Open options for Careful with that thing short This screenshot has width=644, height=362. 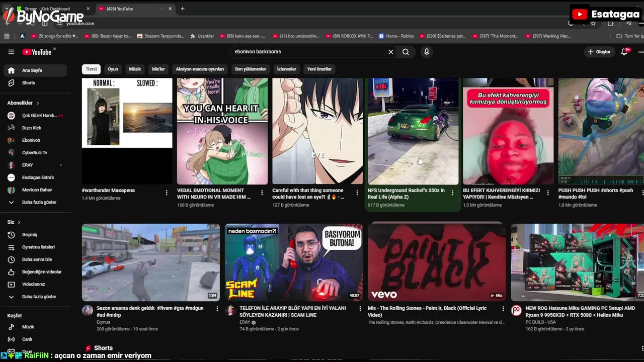coord(357,193)
